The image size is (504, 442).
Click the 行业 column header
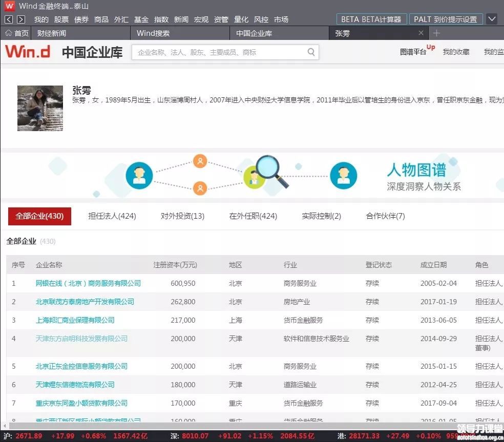290,265
